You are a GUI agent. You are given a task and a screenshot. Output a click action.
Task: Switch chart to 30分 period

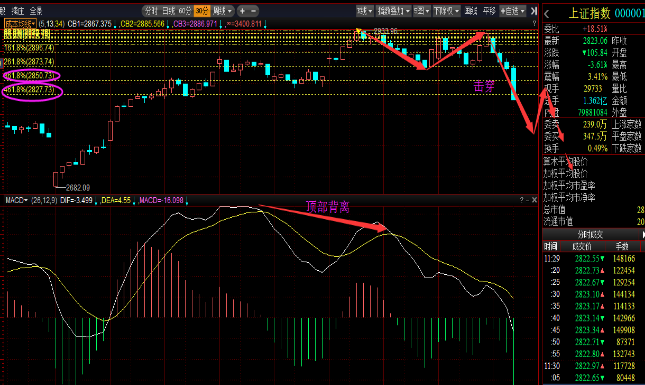tap(202, 11)
